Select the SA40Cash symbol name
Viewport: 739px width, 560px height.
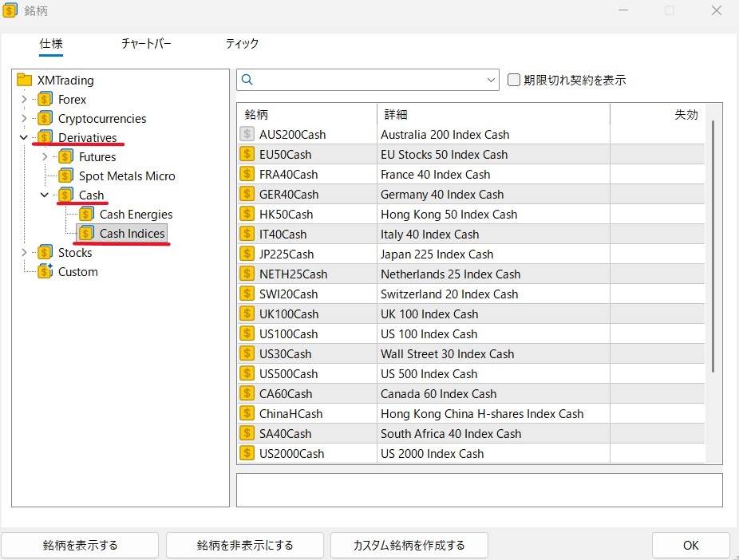click(285, 434)
